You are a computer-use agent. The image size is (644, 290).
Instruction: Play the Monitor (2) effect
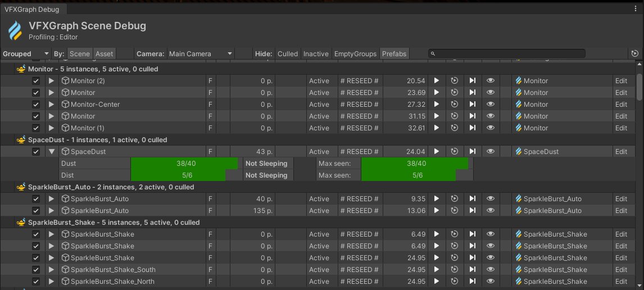click(437, 81)
